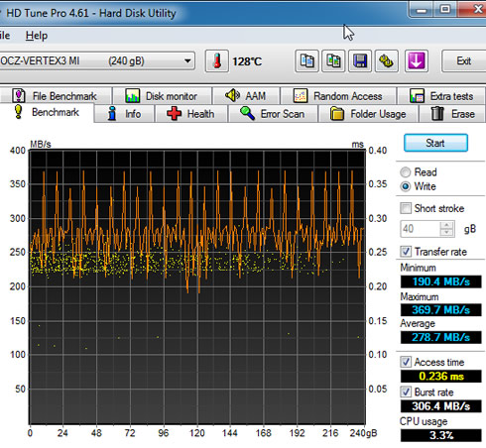Click the Exit button
This screenshot has width=486, height=448.
click(464, 61)
